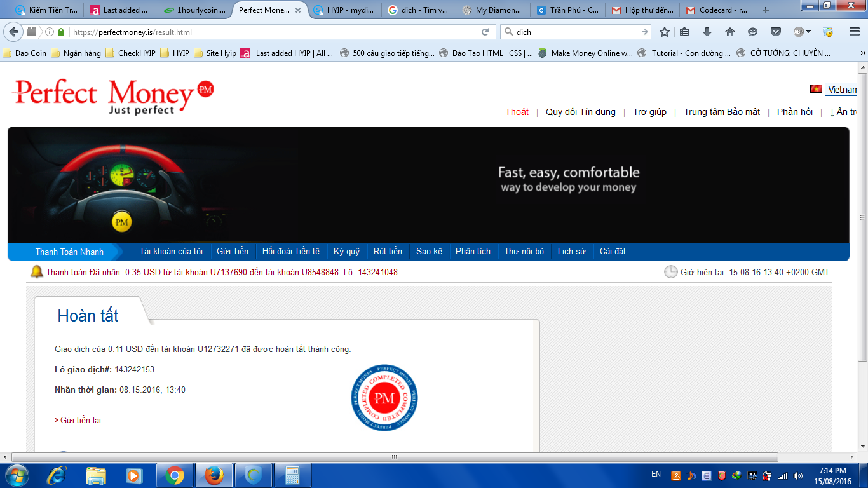Switch to the Hộp thư đến Gmail tab
The image size is (868, 488).
tap(642, 10)
